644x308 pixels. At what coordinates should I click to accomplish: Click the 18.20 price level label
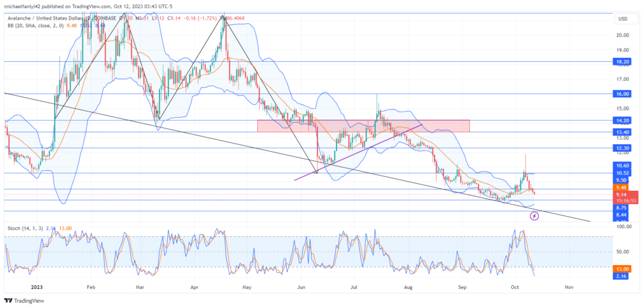point(623,61)
